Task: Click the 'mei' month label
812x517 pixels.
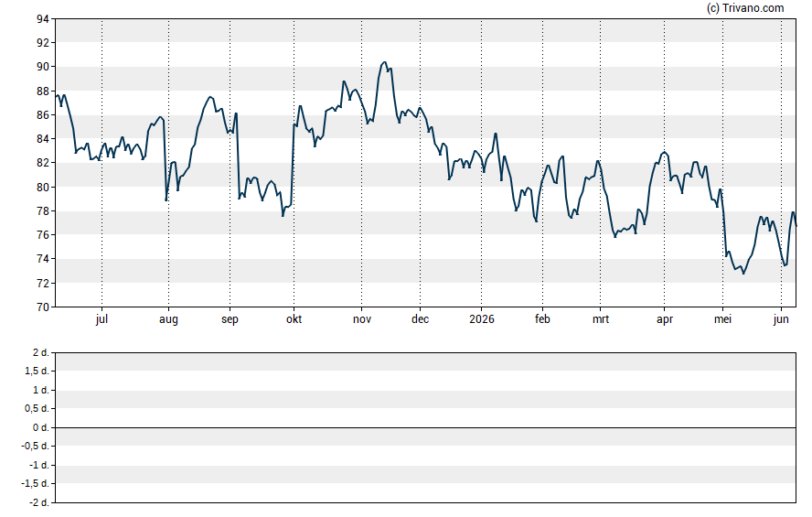Action: [x=723, y=319]
